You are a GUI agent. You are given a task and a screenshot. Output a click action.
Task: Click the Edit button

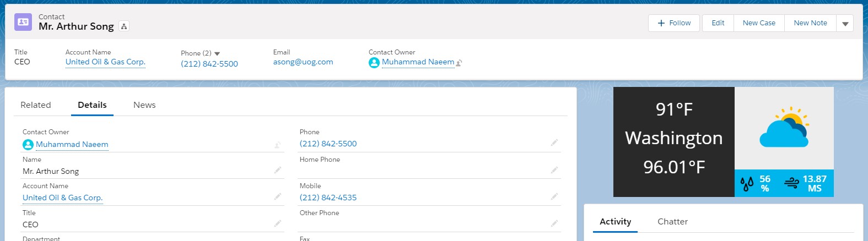(x=718, y=23)
